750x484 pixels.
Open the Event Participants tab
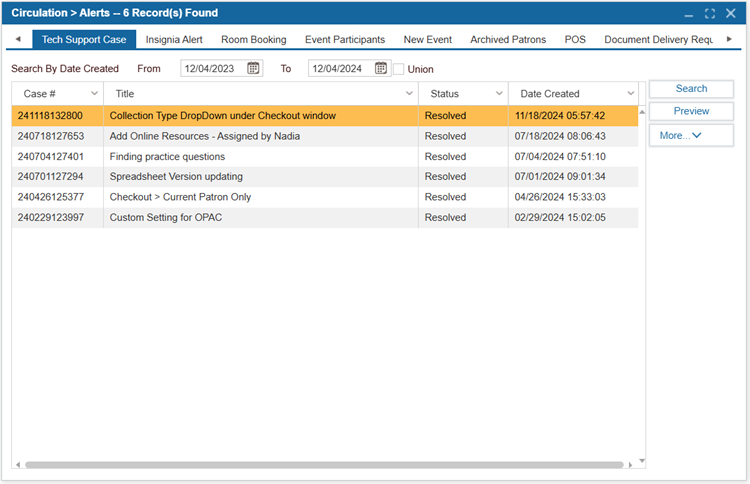345,39
